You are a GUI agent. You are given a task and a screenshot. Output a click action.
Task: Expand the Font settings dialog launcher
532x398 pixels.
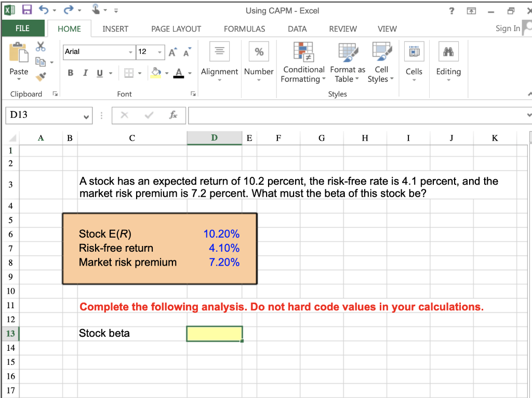click(x=193, y=93)
